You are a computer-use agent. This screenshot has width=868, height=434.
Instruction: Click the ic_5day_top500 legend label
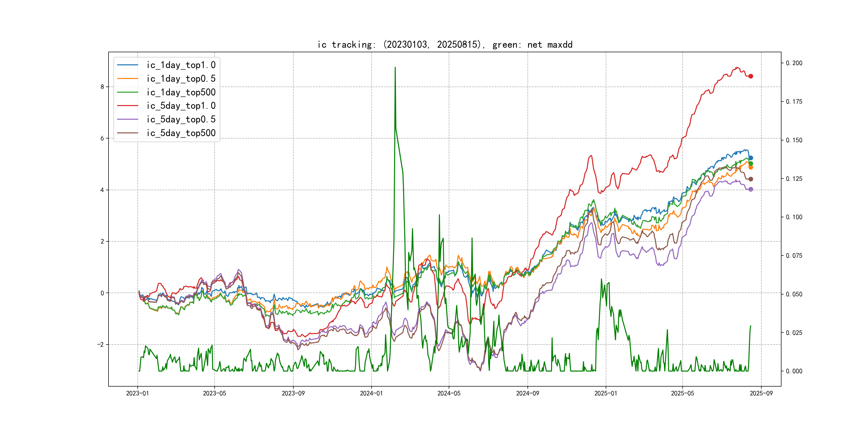pyautogui.click(x=181, y=133)
